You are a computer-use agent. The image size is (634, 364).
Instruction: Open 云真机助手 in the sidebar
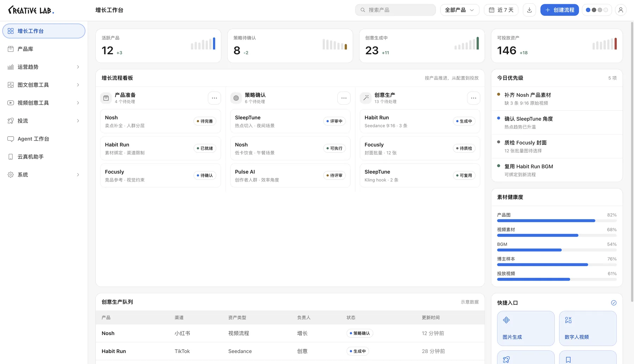coord(44,157)
